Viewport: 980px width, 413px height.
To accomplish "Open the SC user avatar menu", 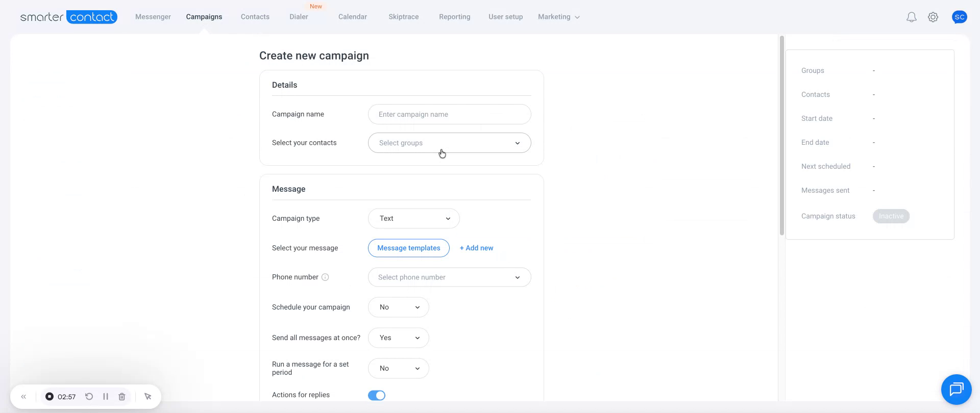I will click(x=960, y=17).
